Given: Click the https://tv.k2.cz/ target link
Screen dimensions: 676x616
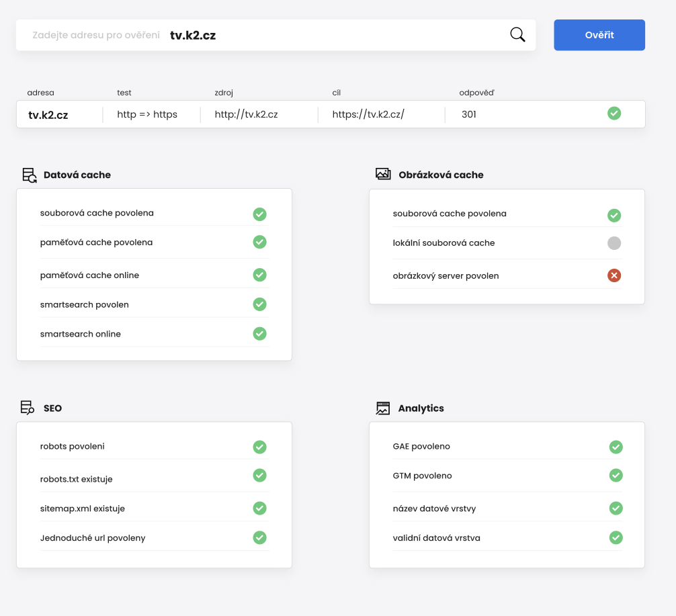Looking at the screenshot, I should [368, 114].
